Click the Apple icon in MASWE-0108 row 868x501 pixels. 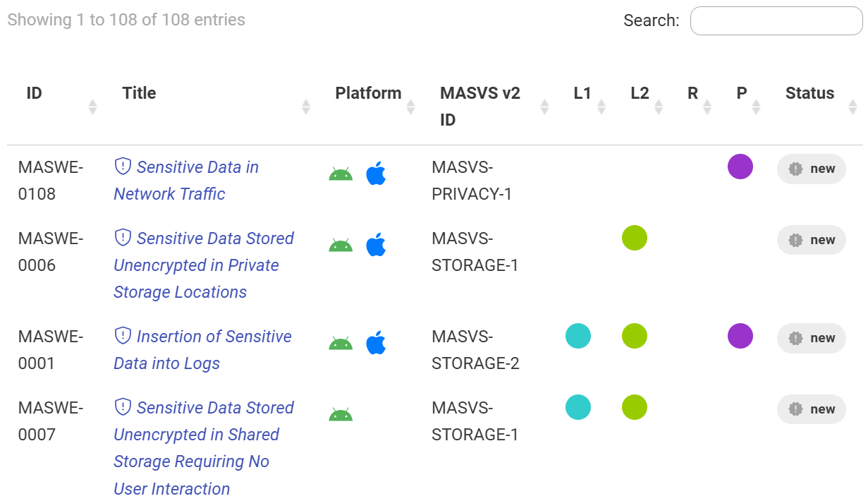tap(376, 173)
